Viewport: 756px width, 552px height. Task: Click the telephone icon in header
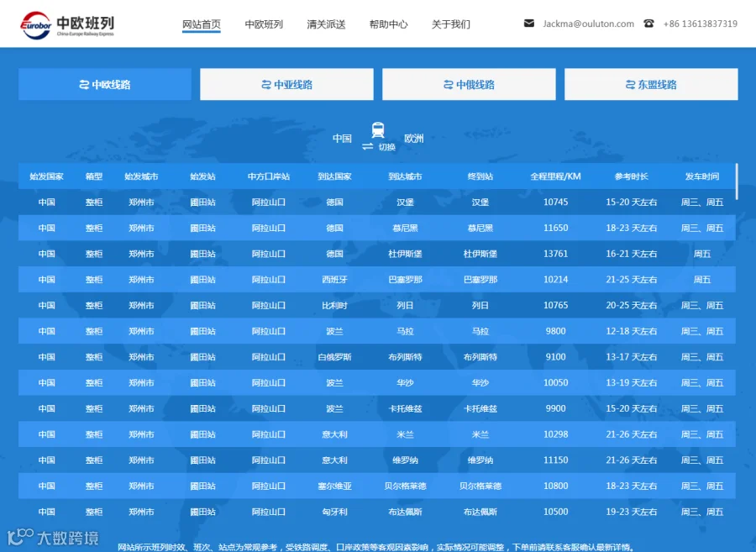click(x=648, y=24)
